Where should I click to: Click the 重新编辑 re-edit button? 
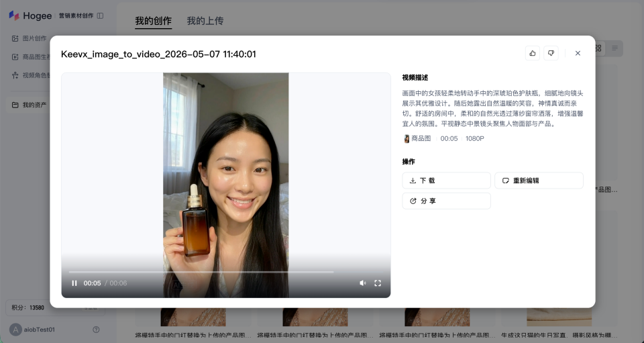pos(539,181)
